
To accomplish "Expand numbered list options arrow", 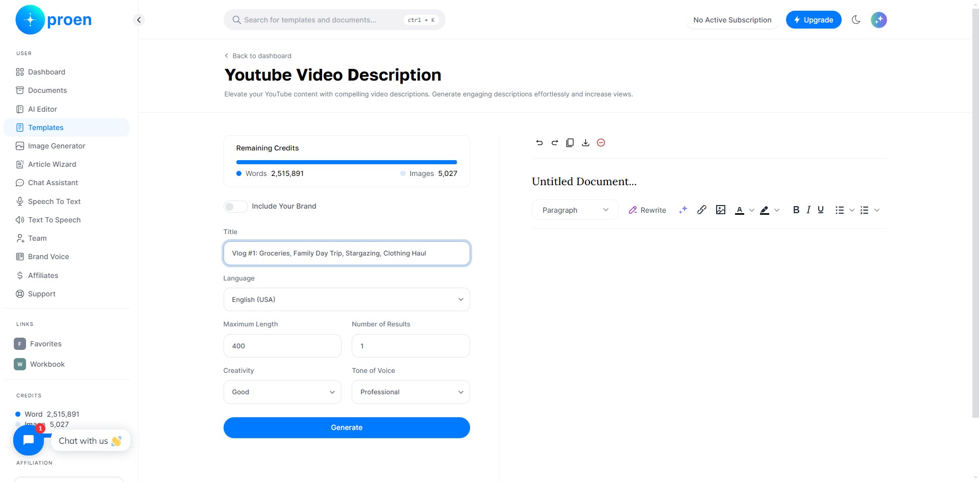I will [877, 210].
